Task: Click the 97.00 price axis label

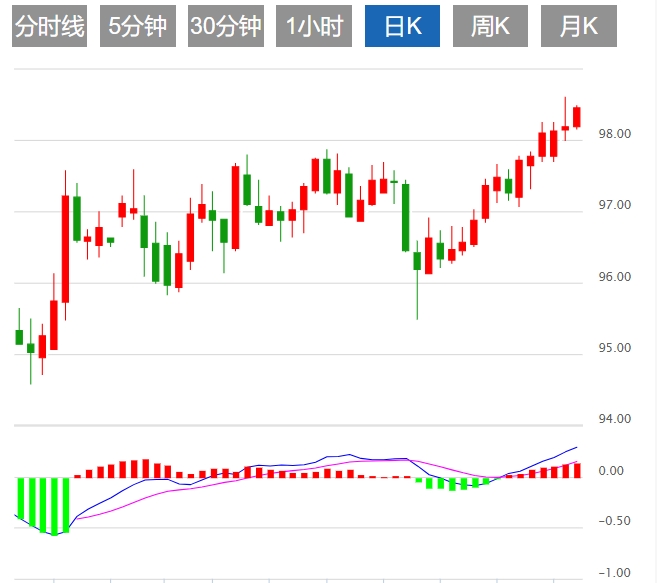Action: point(614,205)
